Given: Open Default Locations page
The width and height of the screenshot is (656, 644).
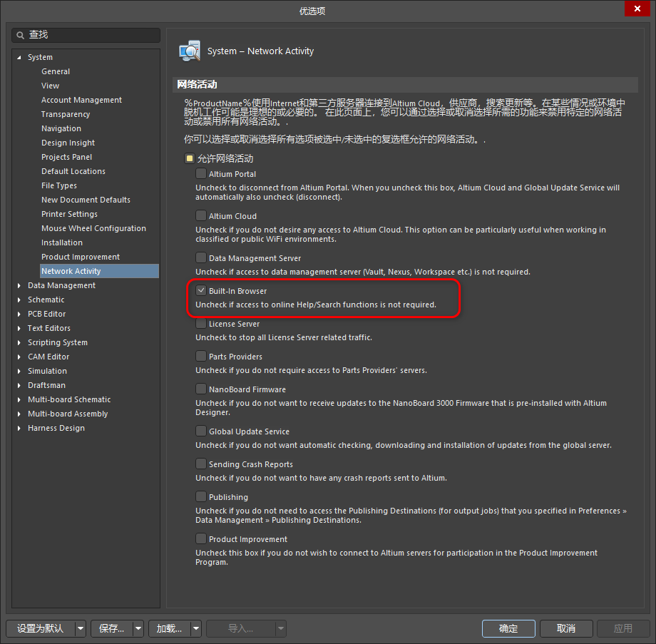Looking at the screenshot, I should (x=73, y=171).
